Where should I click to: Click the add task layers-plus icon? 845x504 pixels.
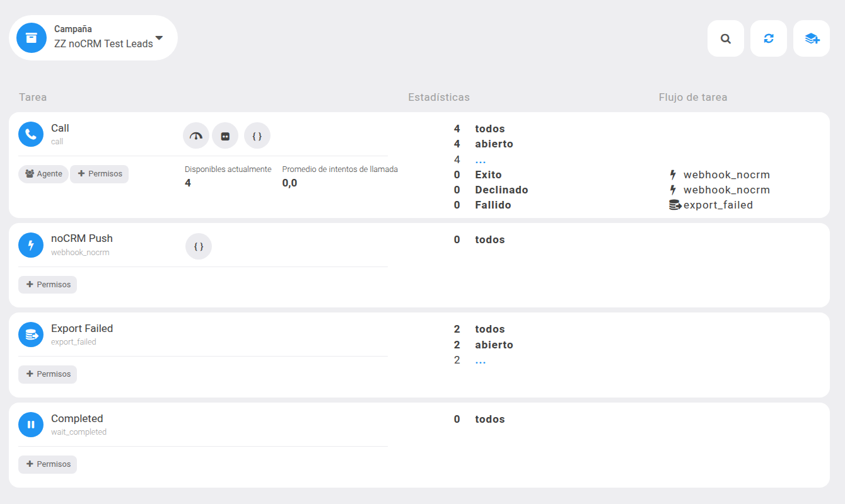point(812,38)
